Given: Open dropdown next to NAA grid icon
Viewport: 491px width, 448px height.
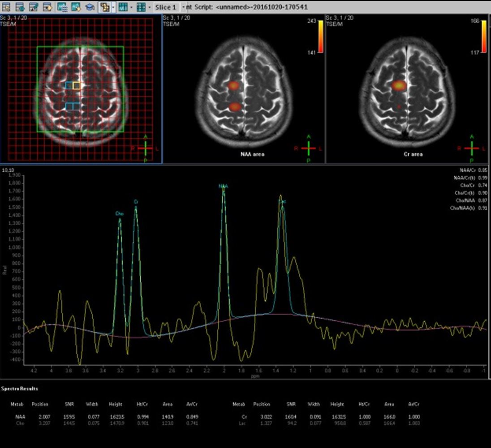Looking at the screenshot, I should [x=131, y=7].
